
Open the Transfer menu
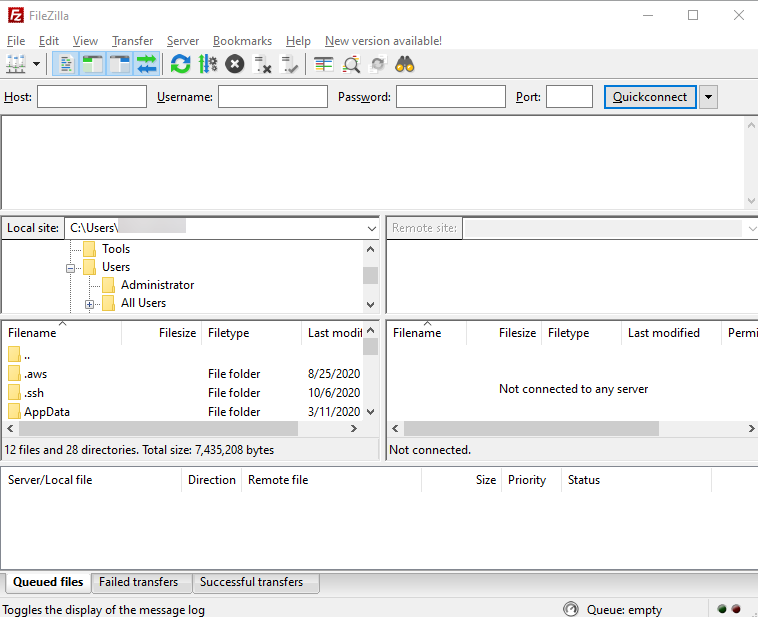click(132, 41)
